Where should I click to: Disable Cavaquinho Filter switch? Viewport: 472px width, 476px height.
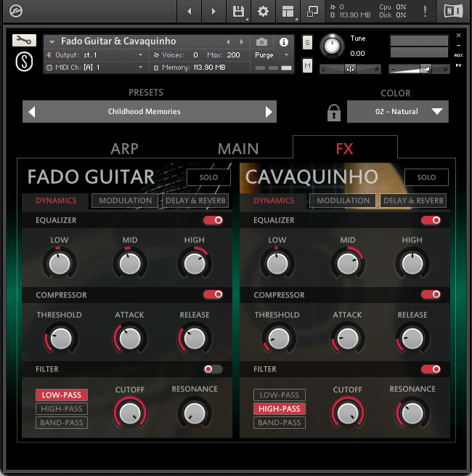(431, 369)
